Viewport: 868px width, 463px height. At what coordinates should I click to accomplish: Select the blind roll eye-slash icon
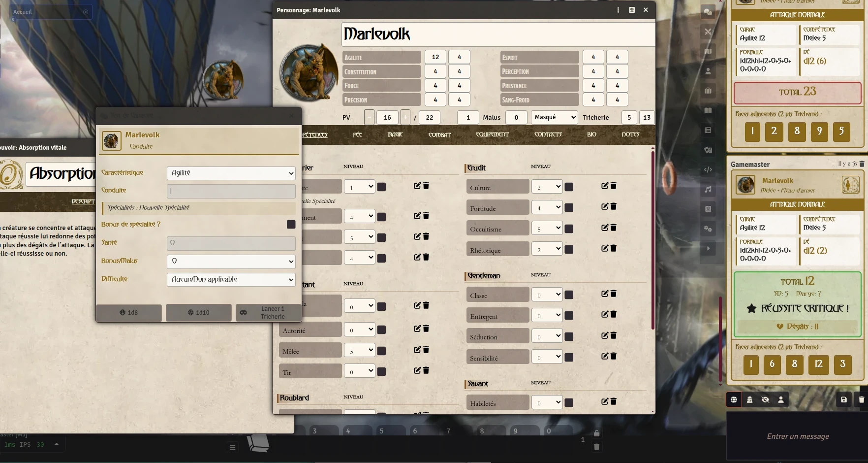(765, 399)
